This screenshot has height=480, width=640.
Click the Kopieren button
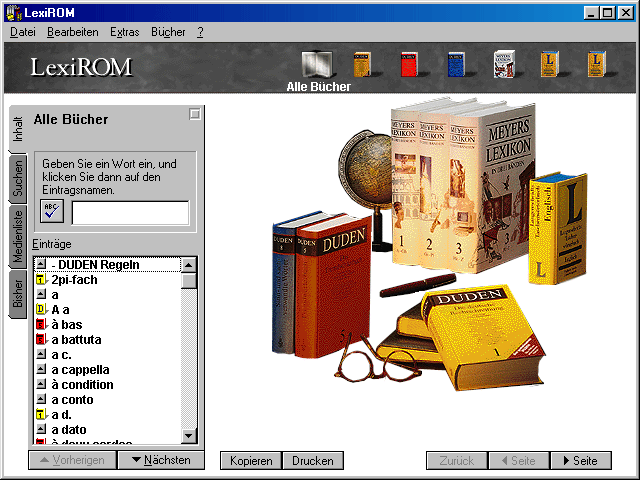tap(251, 461)
